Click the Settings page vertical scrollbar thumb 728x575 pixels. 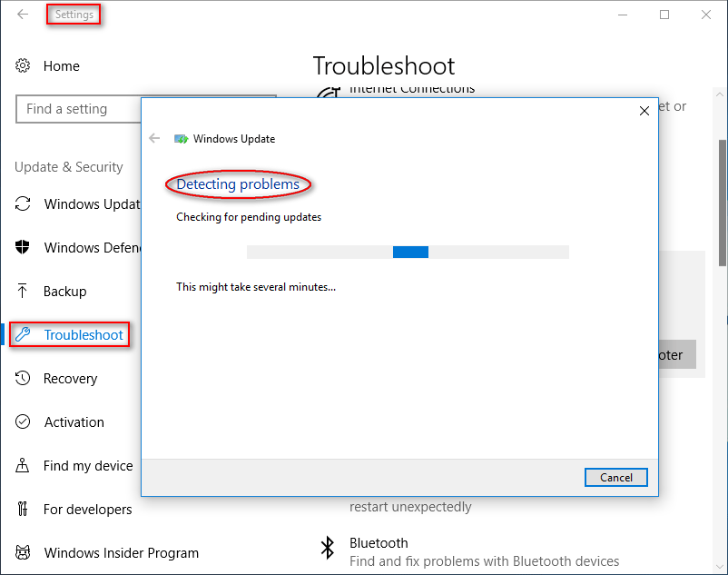(x=723, y=203)
